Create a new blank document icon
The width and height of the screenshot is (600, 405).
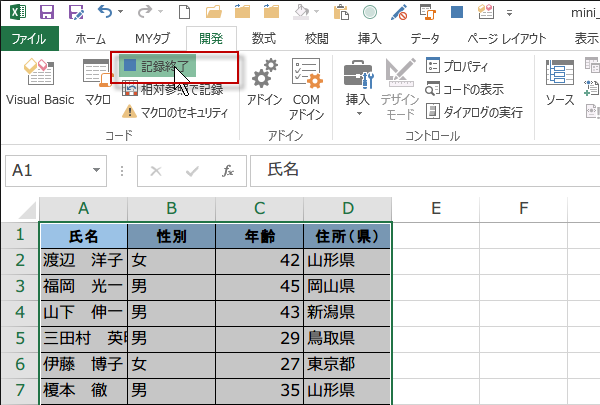pos(184,12)
